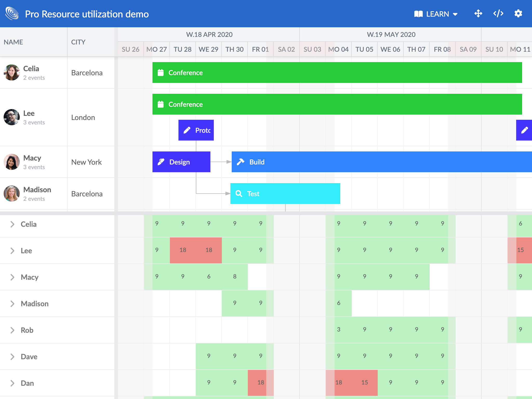Screen dimensions: 532x399
Task: Expand Rob's resource histogram row
Action: 12,330
